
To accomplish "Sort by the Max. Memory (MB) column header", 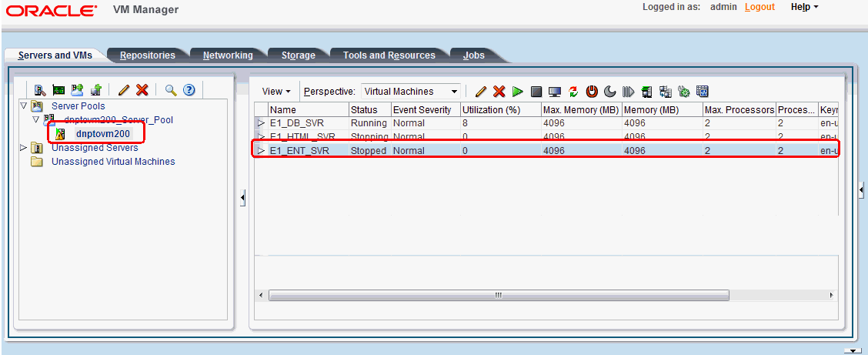I will pyautogui.click(x=581, y=109).
